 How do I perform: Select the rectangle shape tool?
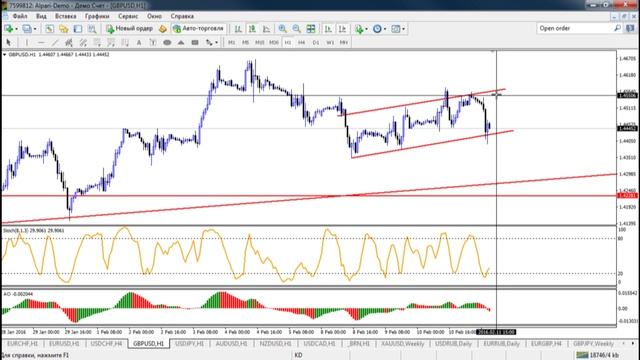(x=195, y=42)
